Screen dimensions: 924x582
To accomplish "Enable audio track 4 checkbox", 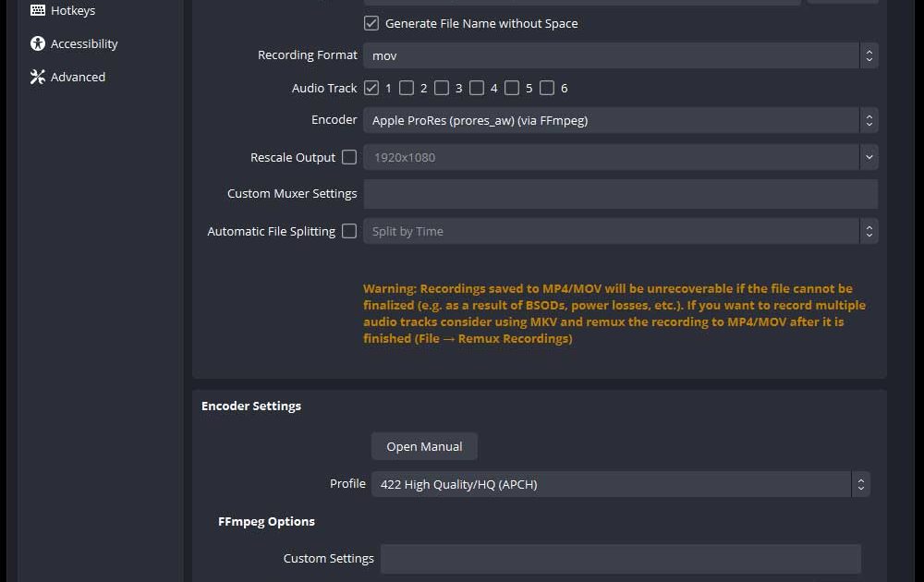I will [477, 88].
